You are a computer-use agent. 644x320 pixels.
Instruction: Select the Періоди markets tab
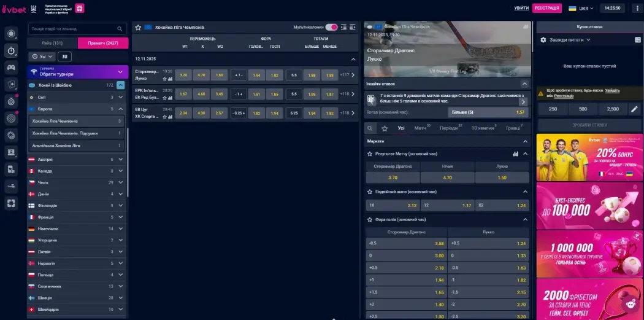(449, 128)
